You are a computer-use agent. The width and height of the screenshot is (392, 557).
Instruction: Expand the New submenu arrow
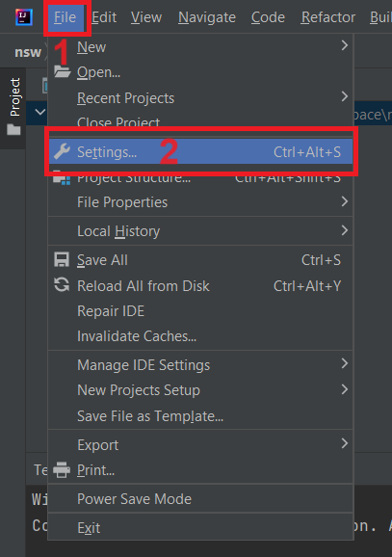tap(344, 45)
